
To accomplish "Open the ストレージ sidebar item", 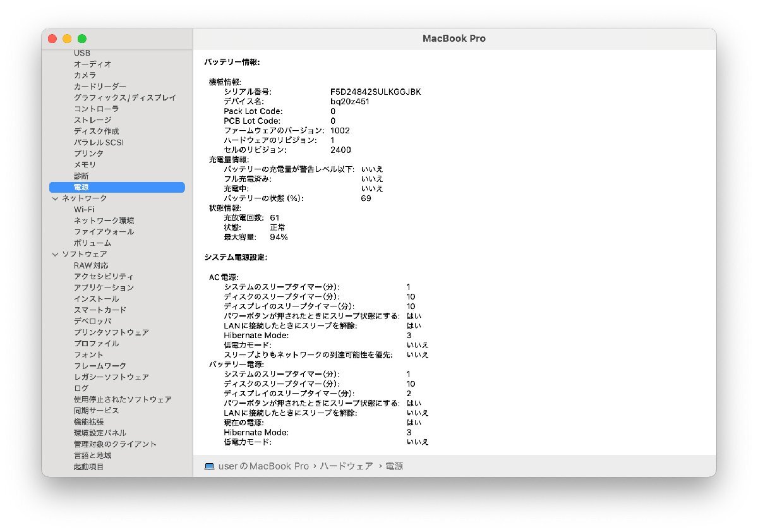I will pos(93,120).
